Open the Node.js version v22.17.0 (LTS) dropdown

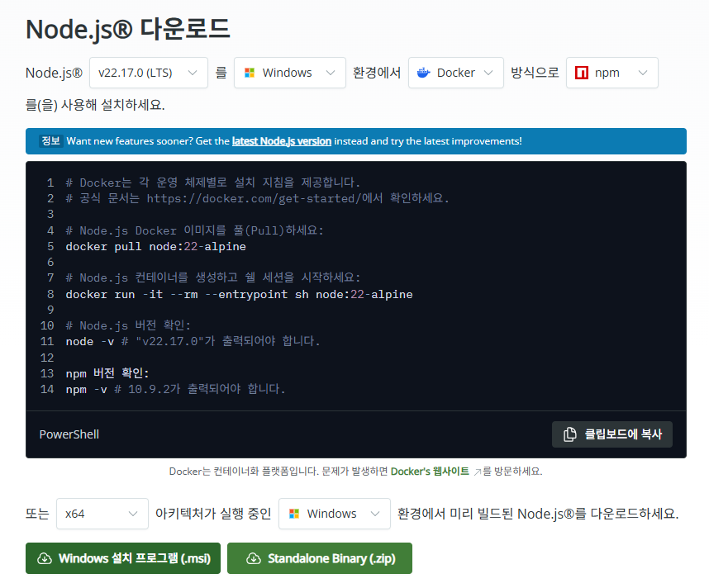coord(148,73)
